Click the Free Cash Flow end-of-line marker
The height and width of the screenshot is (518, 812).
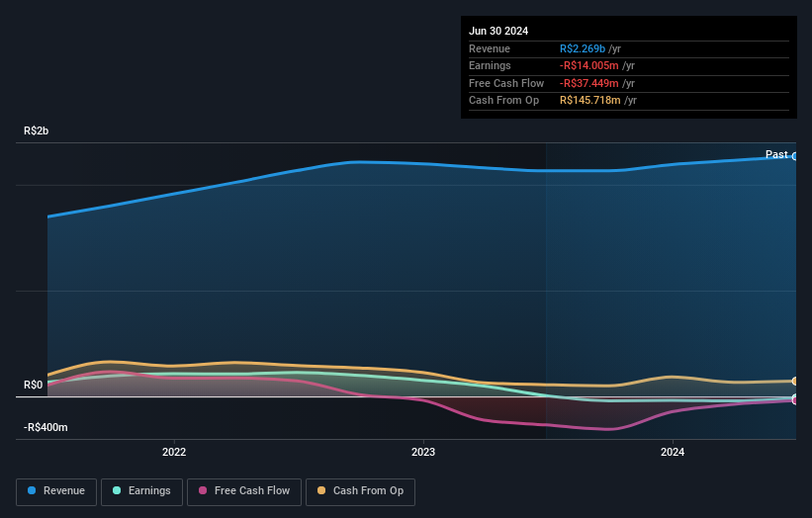[795, 400]
